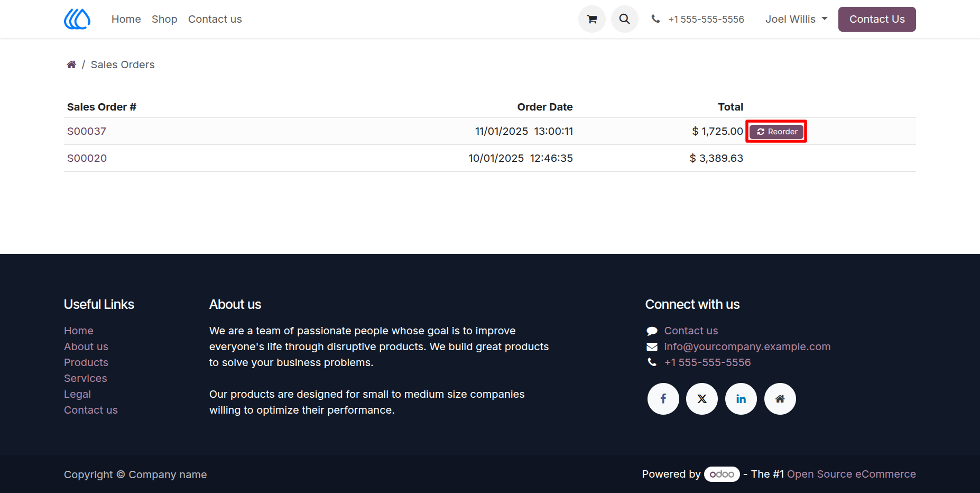Screen dimensions: 980x493
Task: Click order date 11/01/2025 13:00:11
Action: click(x=524, y=131)
